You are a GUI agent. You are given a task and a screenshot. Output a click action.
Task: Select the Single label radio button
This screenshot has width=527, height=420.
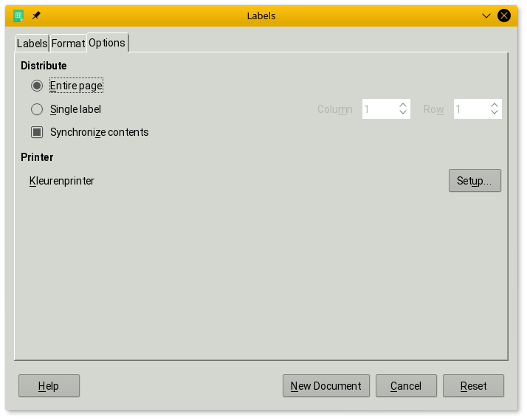[x=37, y=109]
